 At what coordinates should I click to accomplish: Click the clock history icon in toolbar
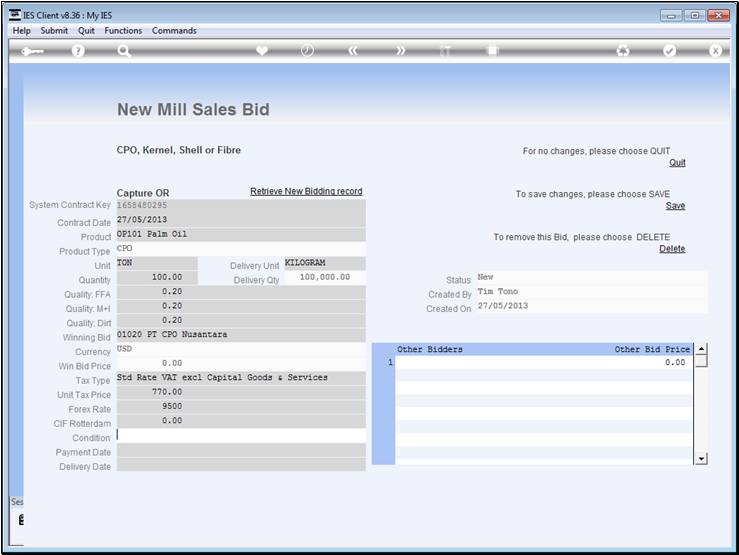coord(307,50)
